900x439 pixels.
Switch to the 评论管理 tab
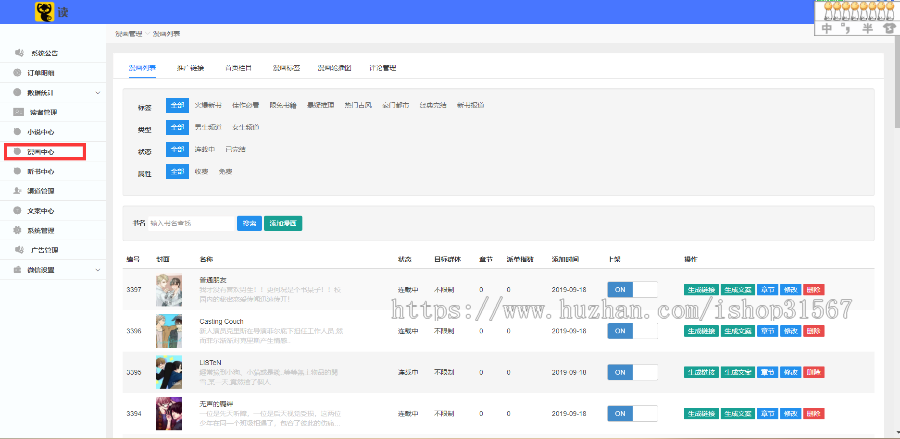[383, 68]
